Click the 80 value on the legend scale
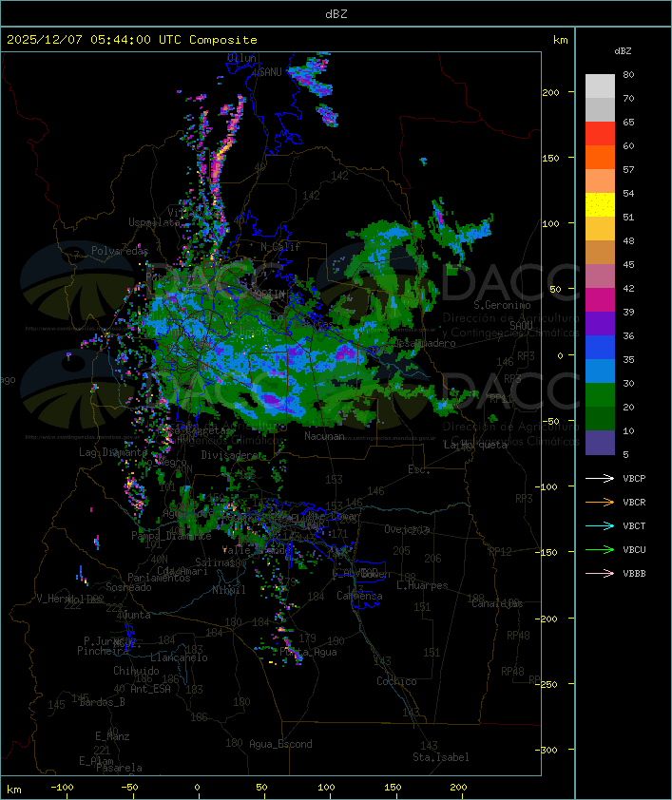Image resolution: width=672 pixels, height=800 pixels. coord(628,74)
